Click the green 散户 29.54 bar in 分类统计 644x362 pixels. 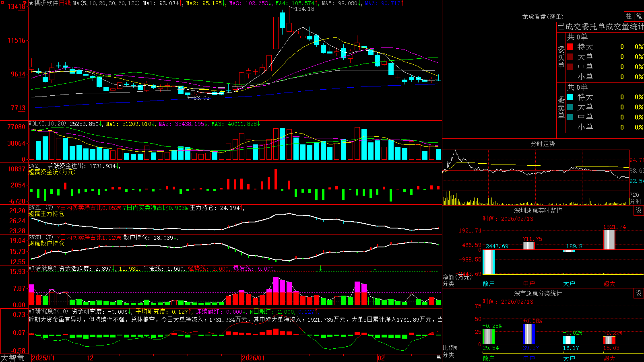coord(489,337)
